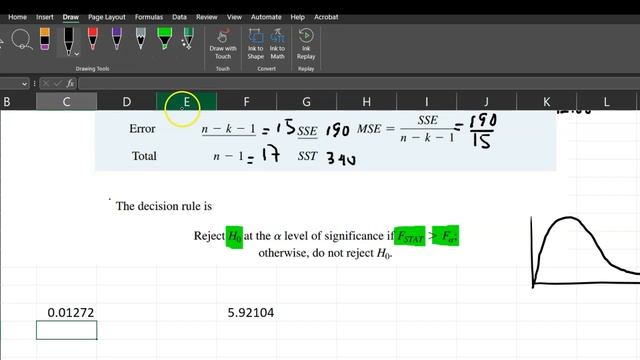Select the purple pen
The width and height of the screenshot is (640, 360).
tap(117, 39)
